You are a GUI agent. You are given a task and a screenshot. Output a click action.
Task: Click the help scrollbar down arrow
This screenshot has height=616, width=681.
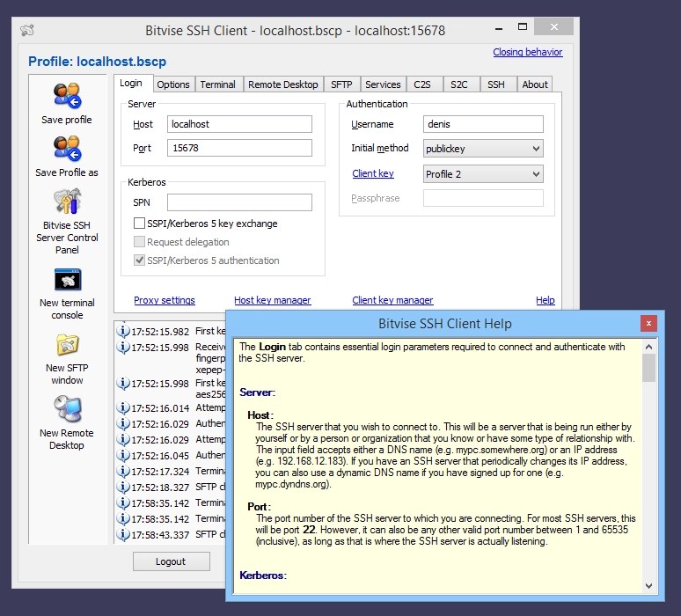pos(648,585)
